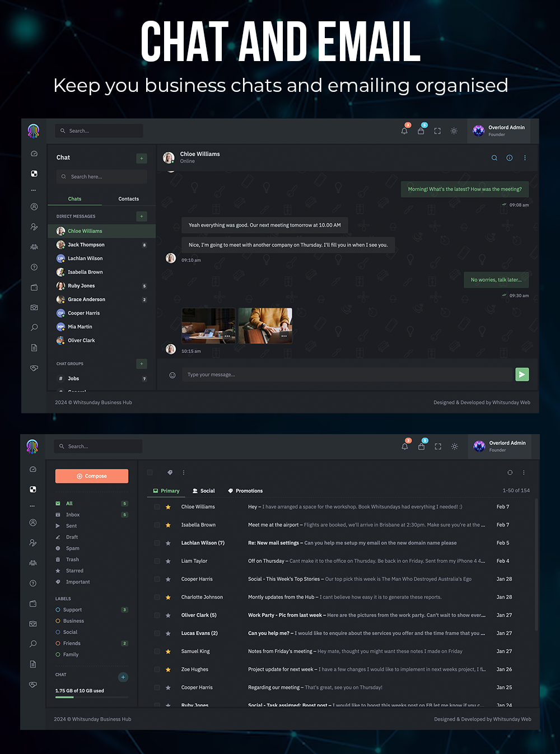Switch to the Contacts tab in Chat
Screen dimensions: 560x754
click(128, 199)
